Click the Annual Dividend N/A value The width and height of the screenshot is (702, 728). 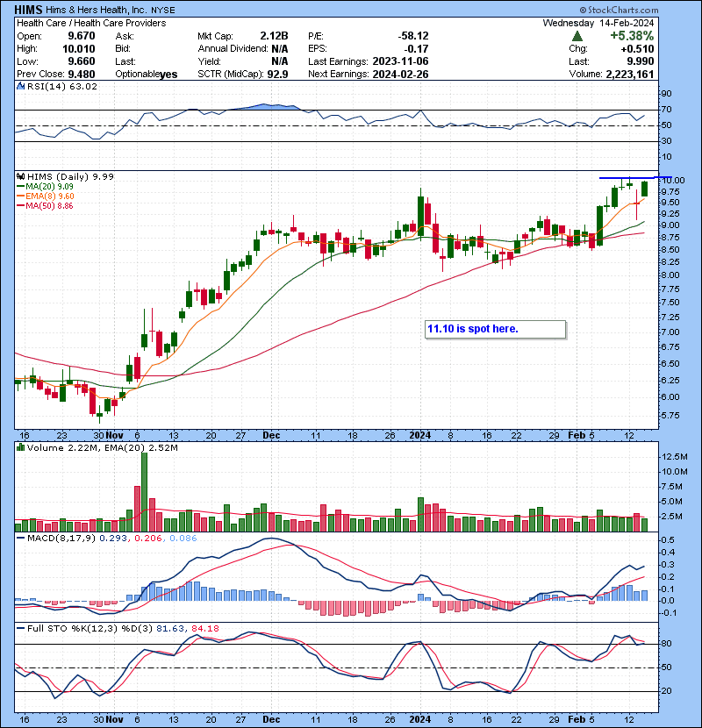[280, 49]
